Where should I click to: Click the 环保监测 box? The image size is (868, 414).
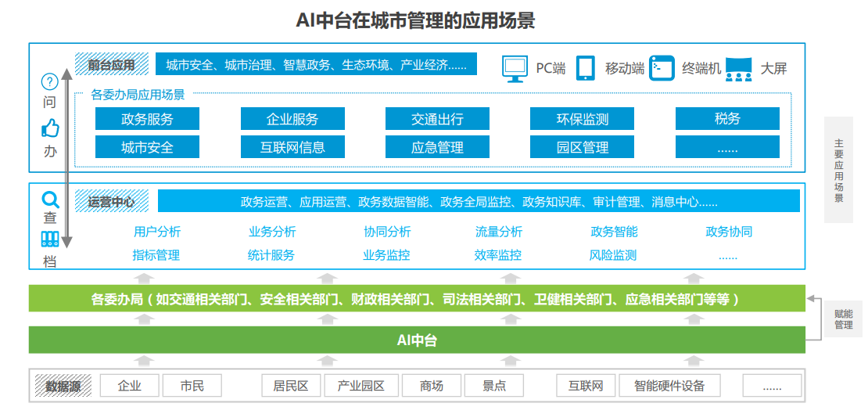click(582, 119)
